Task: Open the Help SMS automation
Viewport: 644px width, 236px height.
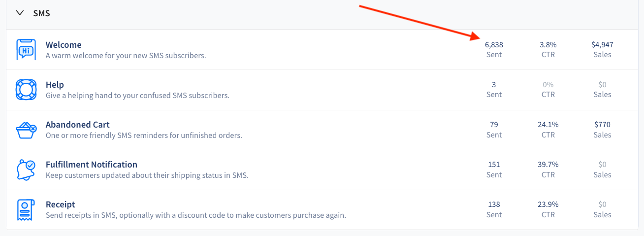Action: click(x=55, y=85)
